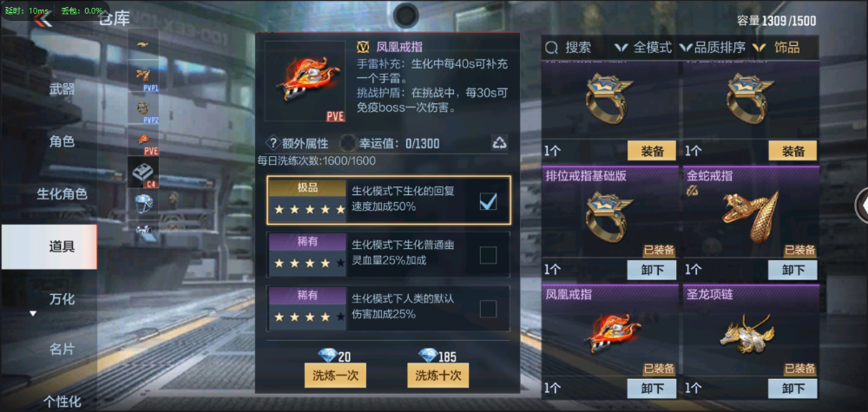Expand the 全模式 filter dropdown
This screenshot has width=868, height=412.
tap(643, 48)
